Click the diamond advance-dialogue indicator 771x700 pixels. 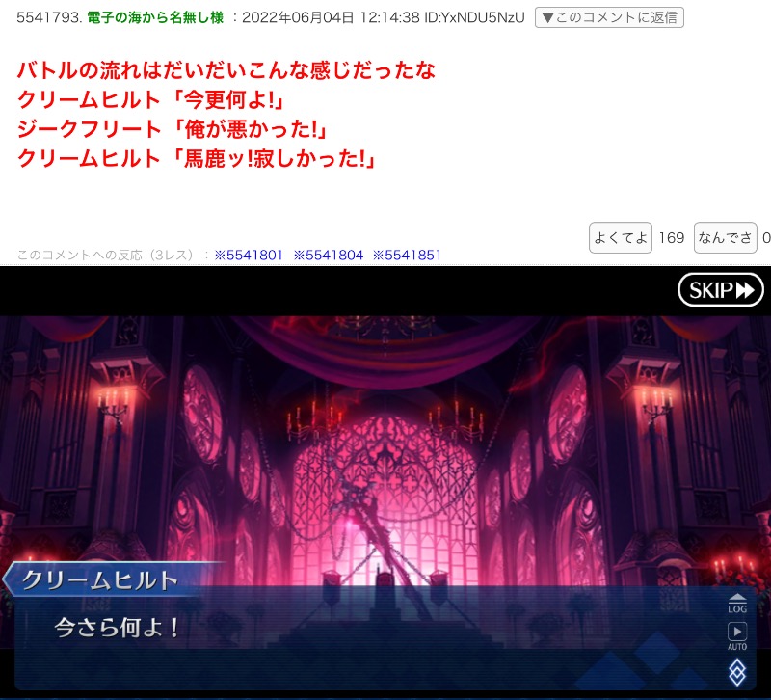(x=737, y=672)
